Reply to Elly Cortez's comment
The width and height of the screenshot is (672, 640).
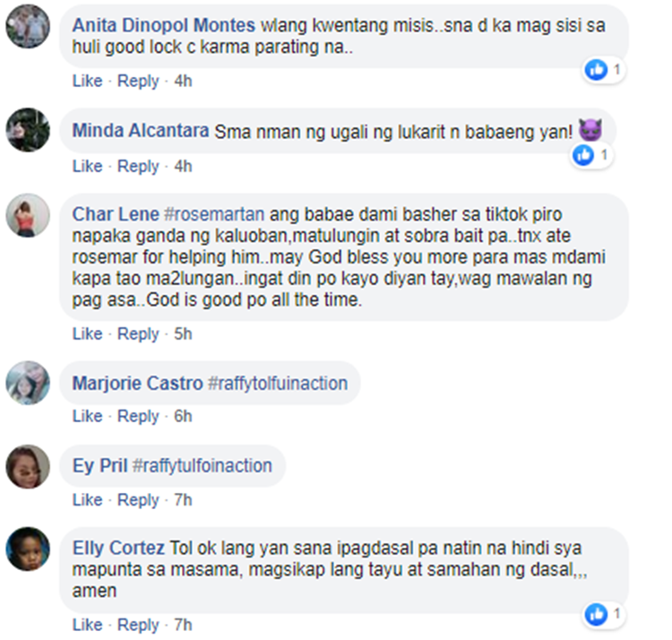click(x=138, y=625)
